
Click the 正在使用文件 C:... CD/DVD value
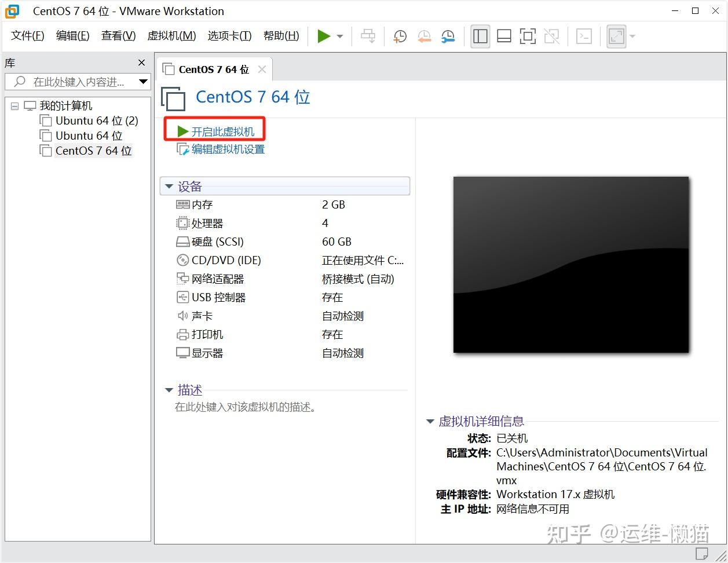point(363,261)
